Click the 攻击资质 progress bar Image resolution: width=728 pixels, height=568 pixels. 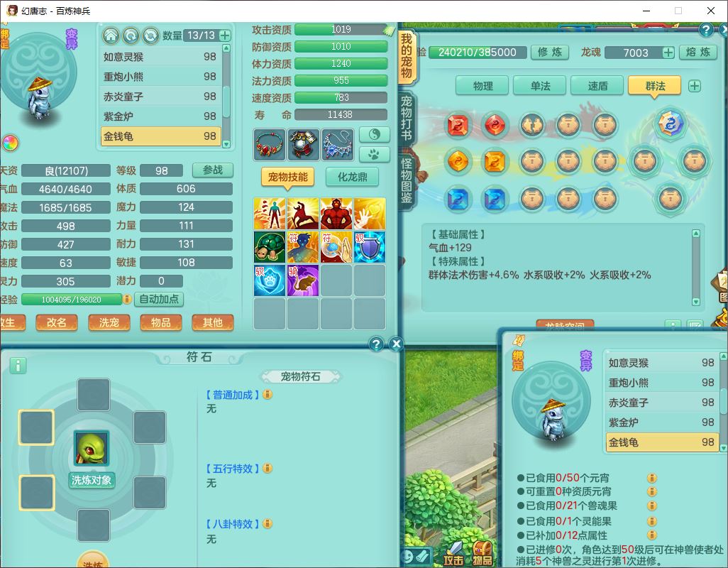tap(341, 29)
